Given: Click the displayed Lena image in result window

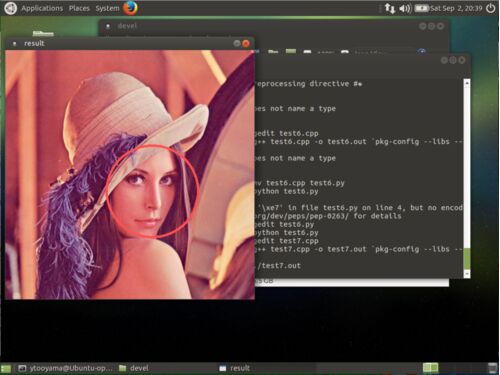Looking at the screenshot, I should pyautogui.click(x=130, y=174).
